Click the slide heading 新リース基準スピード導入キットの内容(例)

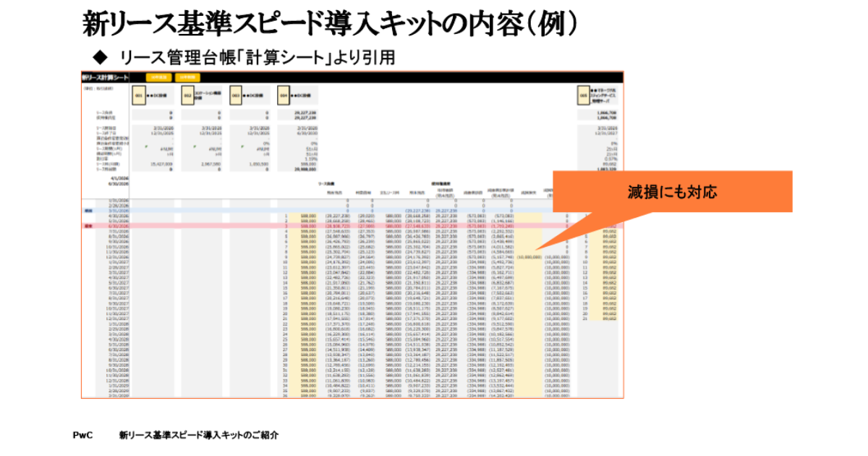click(x=329, y=25)
